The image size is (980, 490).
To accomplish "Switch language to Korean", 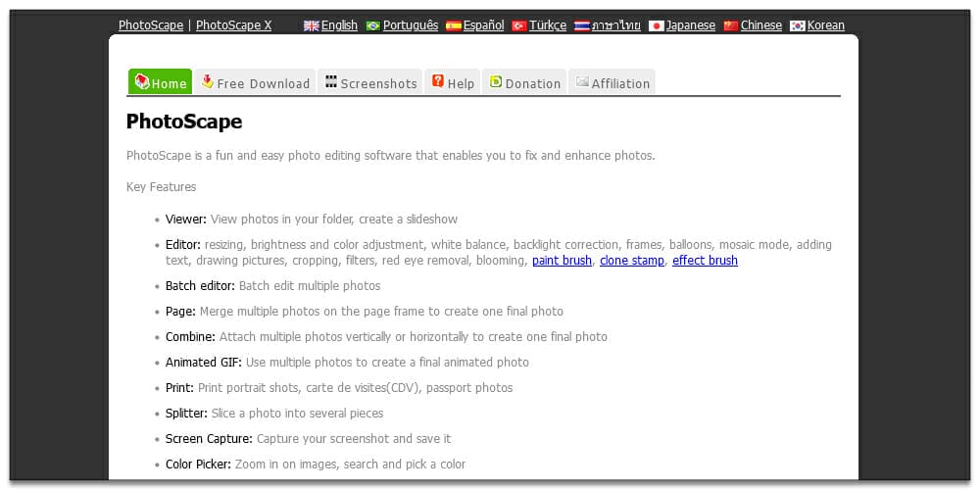I will click(825, 25).
